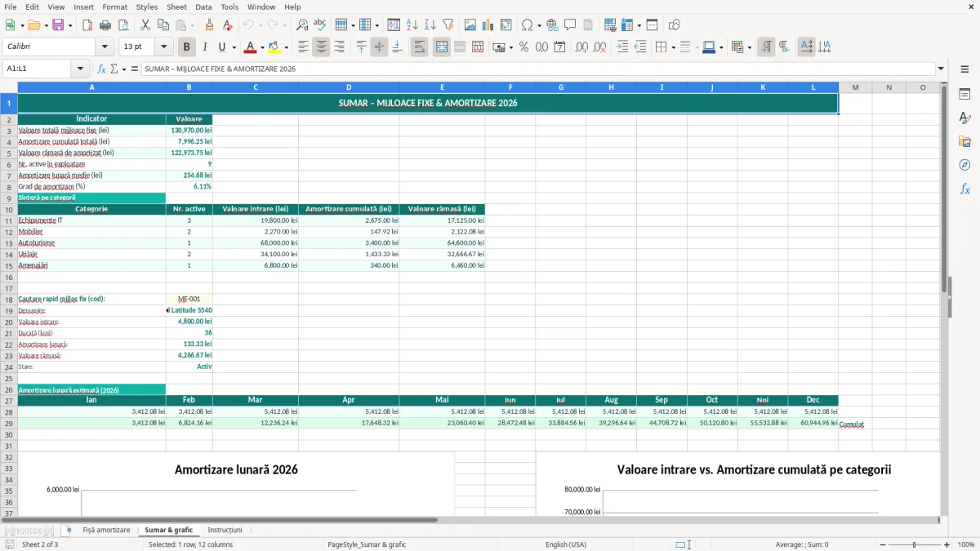Open font color dropdown arrow

click(262, 47)
